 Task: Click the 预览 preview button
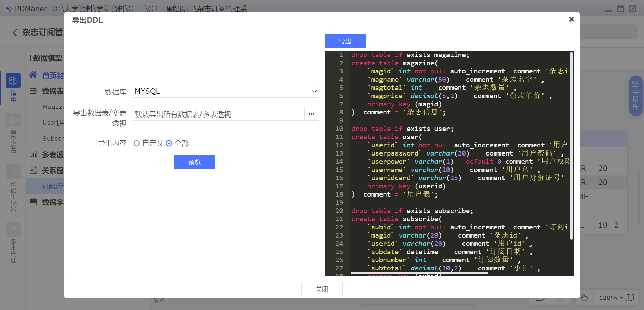[194, 162]
